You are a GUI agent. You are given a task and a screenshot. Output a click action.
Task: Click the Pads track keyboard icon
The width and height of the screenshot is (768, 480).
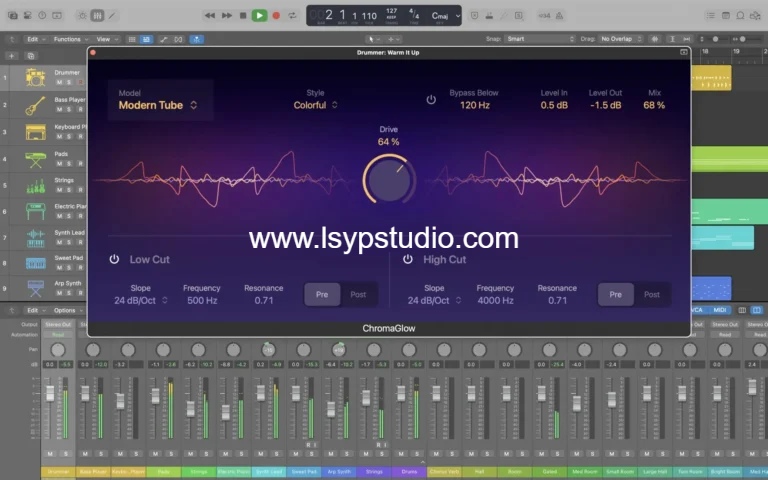[35, 159]
